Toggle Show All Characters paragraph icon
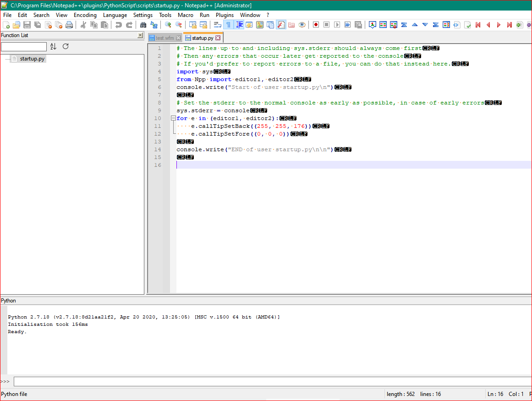532x401 pixels. (x=228, y=25)
